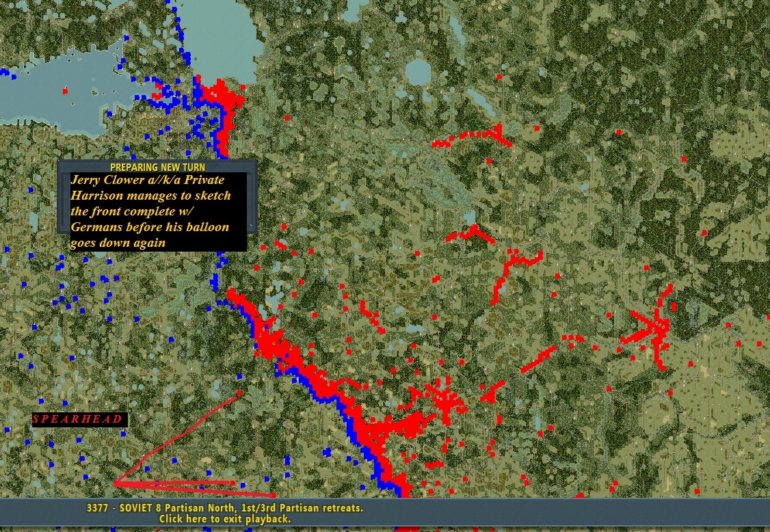Click the 'PREPARING NEW TURN' dialog title
The height and width of the screenshot is (532, 770).
[158, 167]
